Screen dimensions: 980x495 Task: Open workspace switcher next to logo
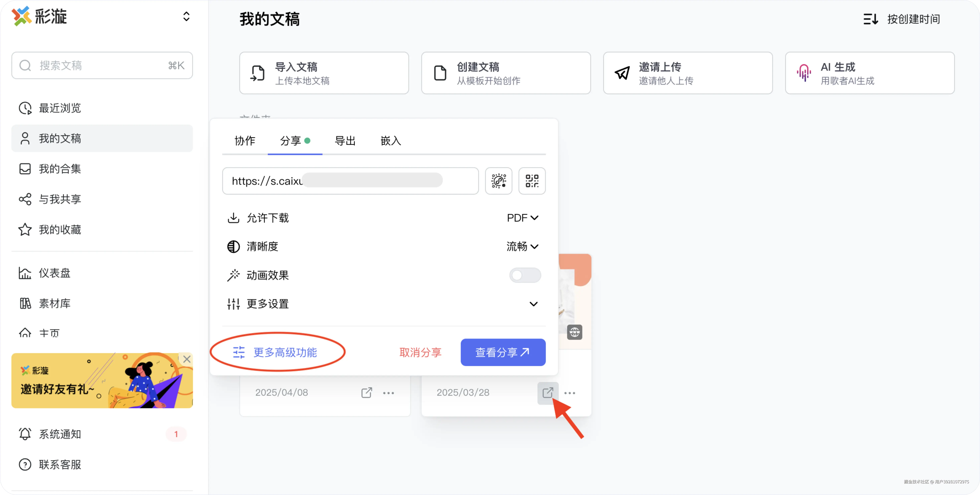(186, 16)
